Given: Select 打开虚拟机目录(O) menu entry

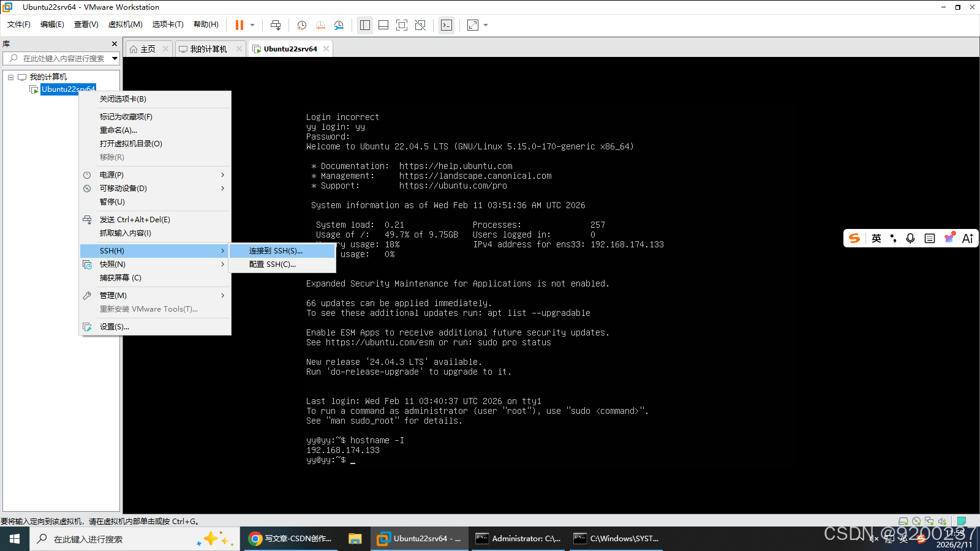Looking at the screenshot, I should [155, 144].
